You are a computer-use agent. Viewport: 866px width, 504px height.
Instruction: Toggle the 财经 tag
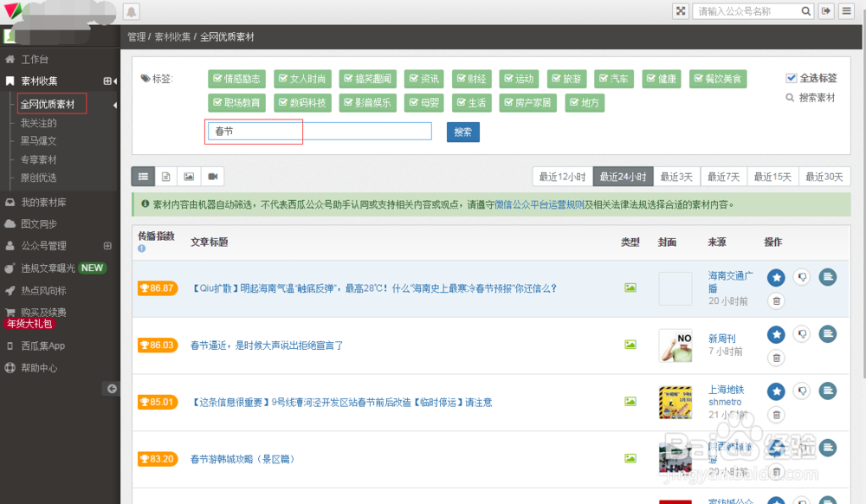click(472, 78)
